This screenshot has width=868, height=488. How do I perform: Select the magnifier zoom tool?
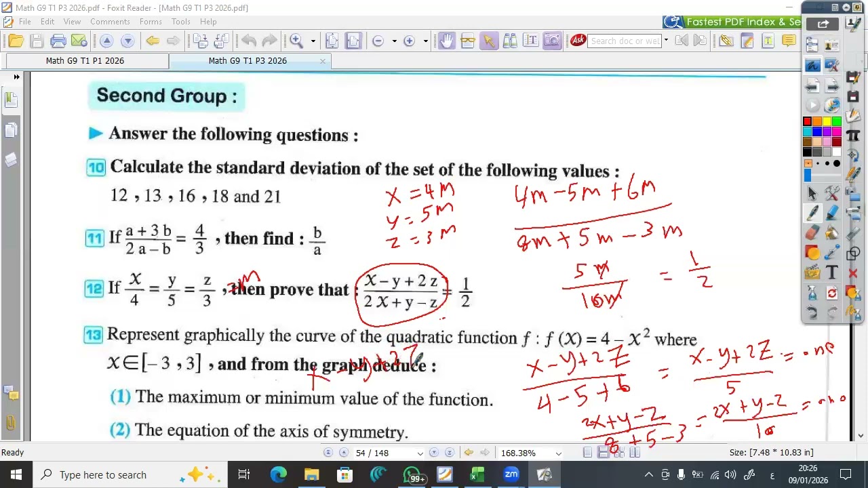[296, 41]
